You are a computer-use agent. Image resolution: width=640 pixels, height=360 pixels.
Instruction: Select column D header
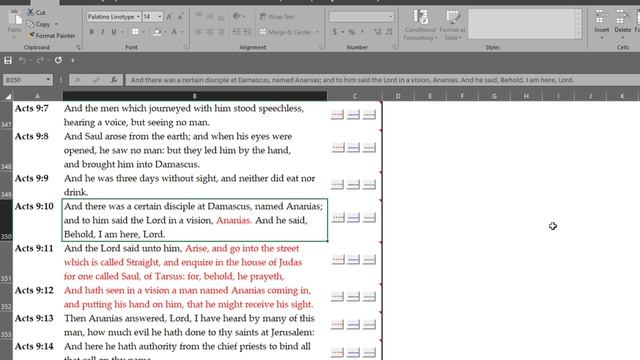(398, 96)
